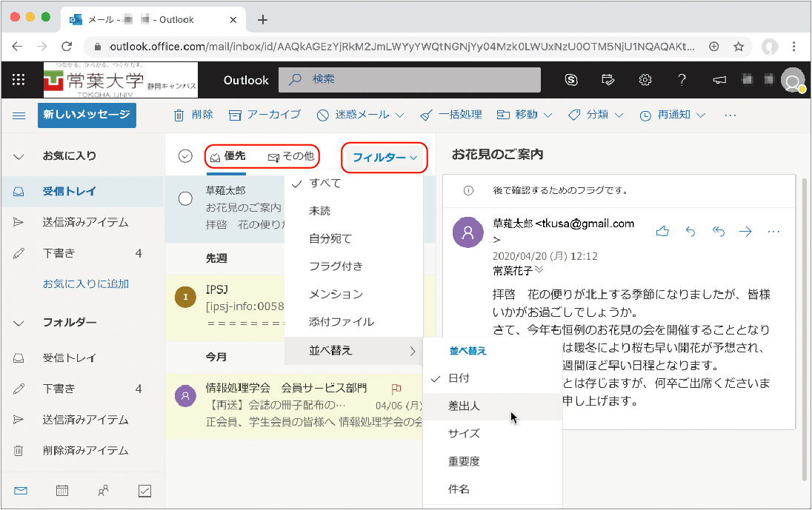Click the reply all arrow icon

point(718,232)
